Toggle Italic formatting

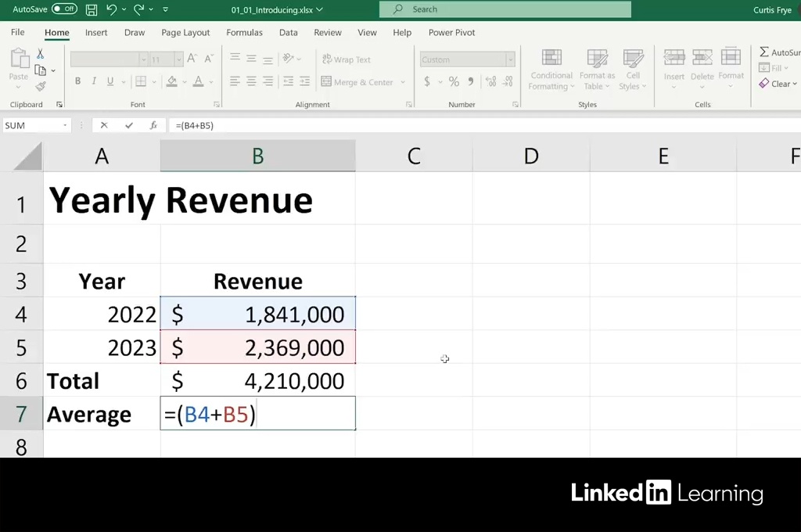[x=94, y=81]
